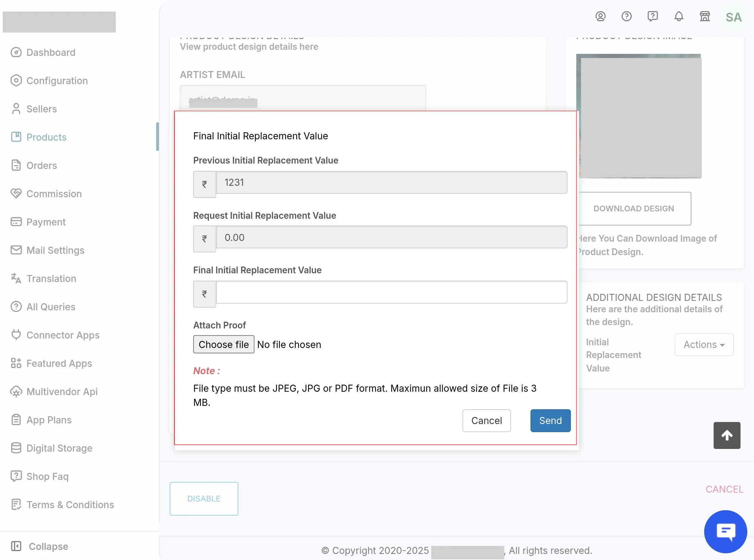Click the scroll-to-top arrow button
The height and width of the screenshot is (560, 754).
(x=727, y=435)
